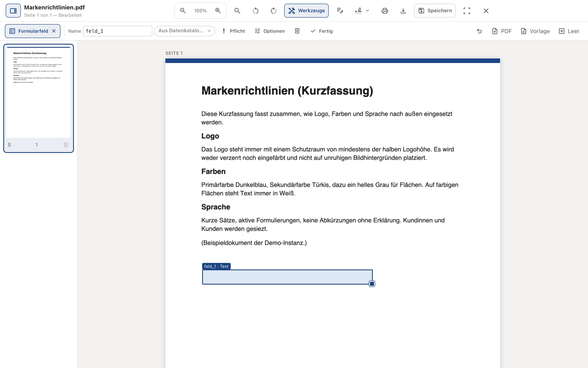Click the feld_1 text form field

coord(287,277)
